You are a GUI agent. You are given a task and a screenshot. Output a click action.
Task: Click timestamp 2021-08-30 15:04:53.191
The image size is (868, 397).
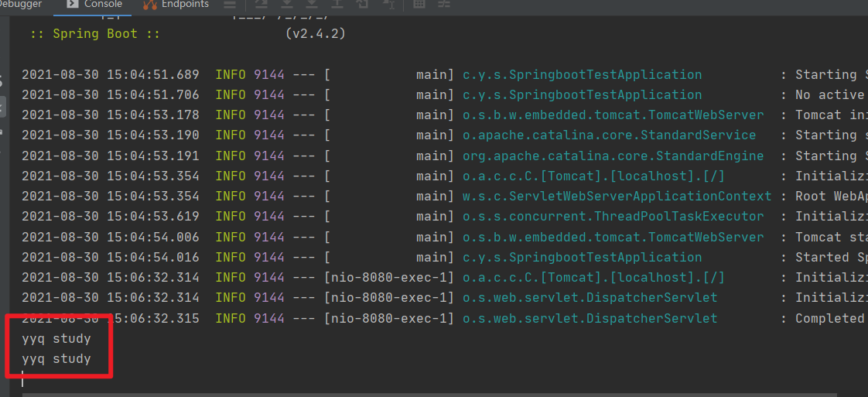pyautogui.click(x=110, y=156)
